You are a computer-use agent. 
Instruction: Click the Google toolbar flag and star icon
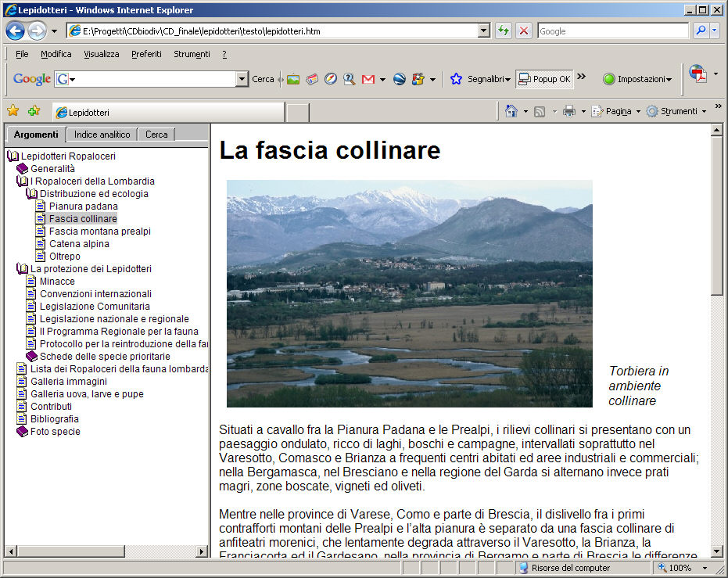pos(418,80)
